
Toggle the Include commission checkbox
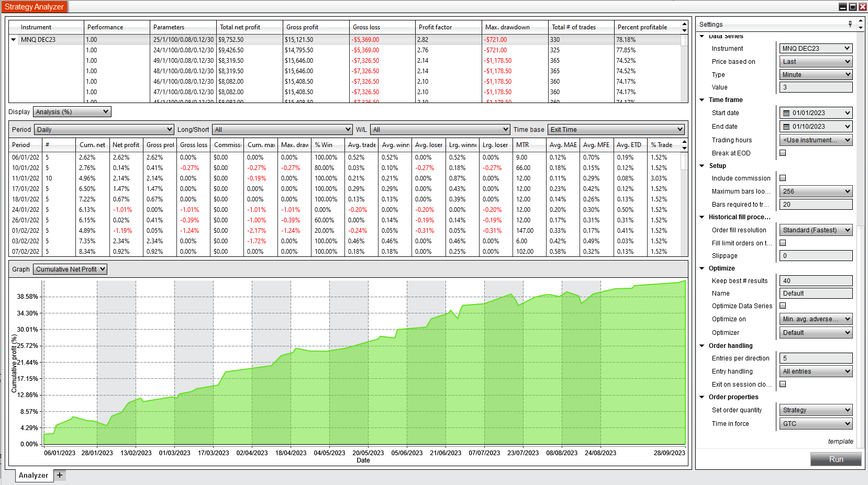783,178
